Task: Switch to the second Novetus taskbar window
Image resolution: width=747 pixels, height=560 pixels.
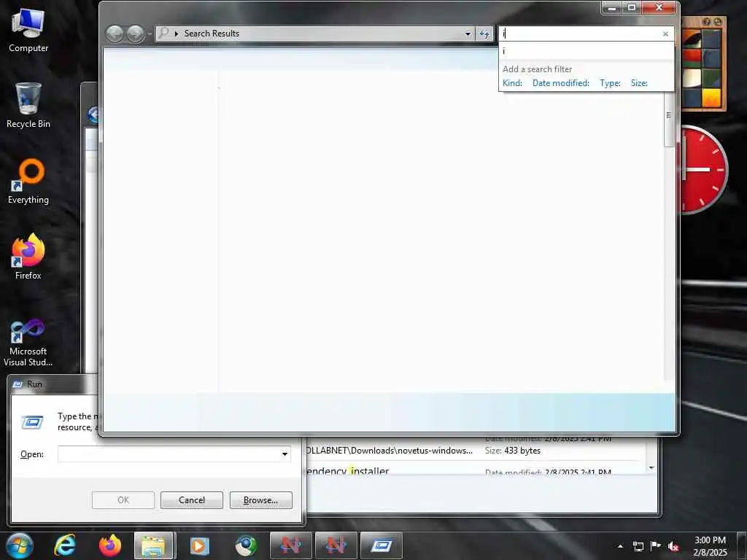Action: click(x=336, y=545)
